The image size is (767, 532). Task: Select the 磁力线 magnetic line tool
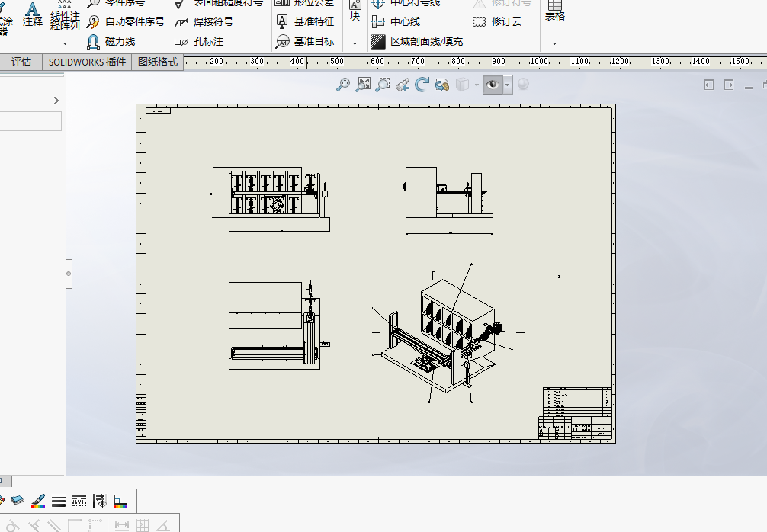coord(111,42)
